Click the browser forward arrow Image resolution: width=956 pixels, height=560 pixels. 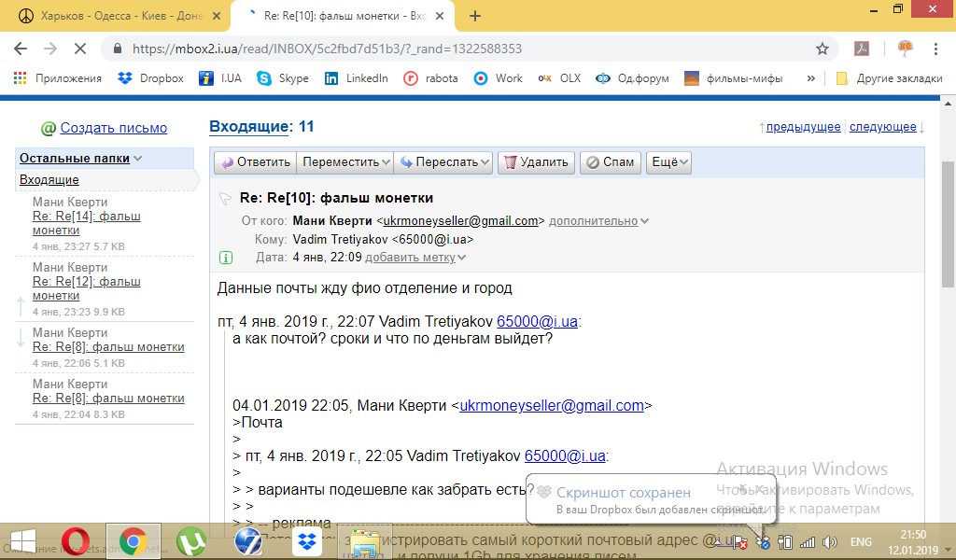[50, 49]
